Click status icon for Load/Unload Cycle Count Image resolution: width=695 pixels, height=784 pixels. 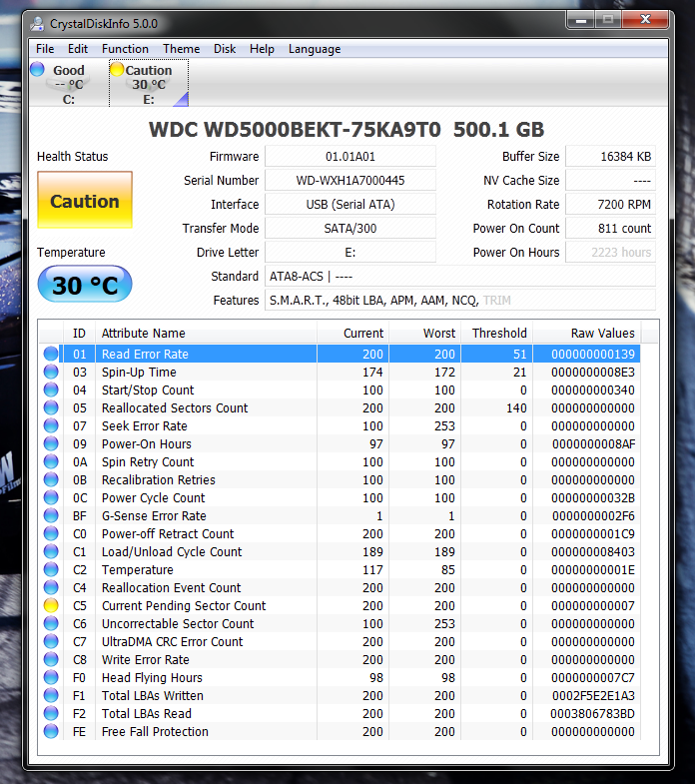[51, 551]
